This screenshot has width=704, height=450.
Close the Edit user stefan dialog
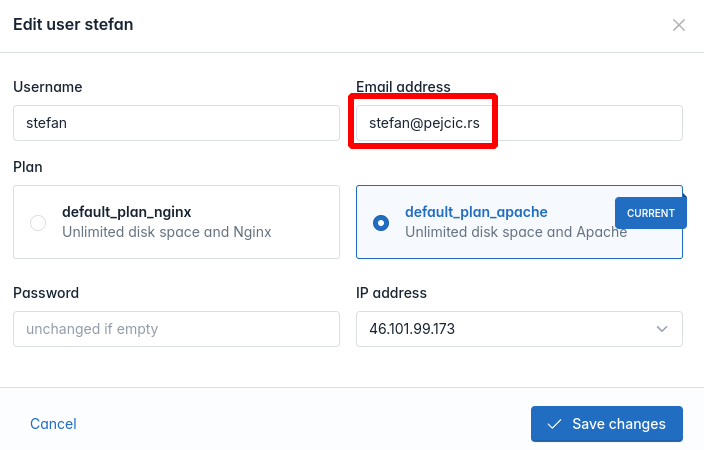point(678,25)
